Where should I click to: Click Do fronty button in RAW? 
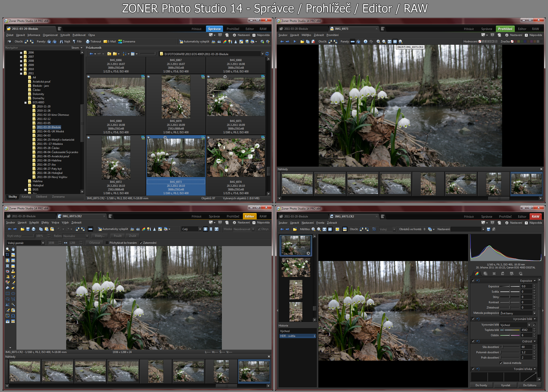pyautogui.click(x=481, y=385)
